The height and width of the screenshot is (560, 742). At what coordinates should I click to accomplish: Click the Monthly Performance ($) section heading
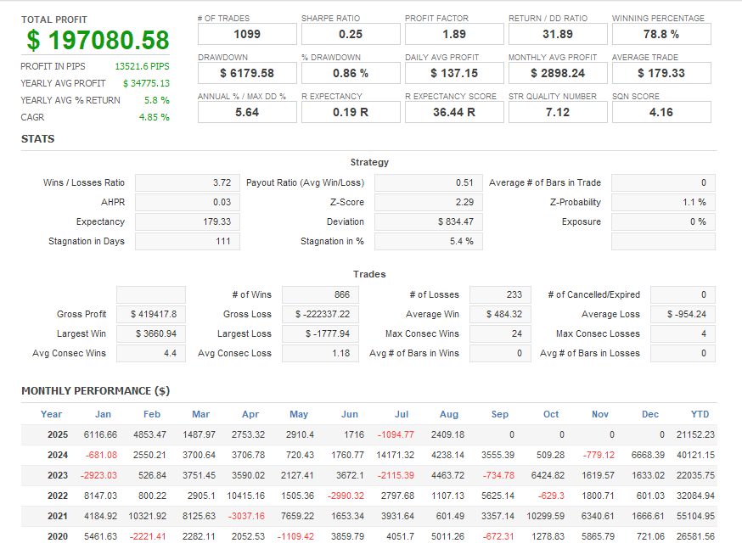[x=95, y=391]
